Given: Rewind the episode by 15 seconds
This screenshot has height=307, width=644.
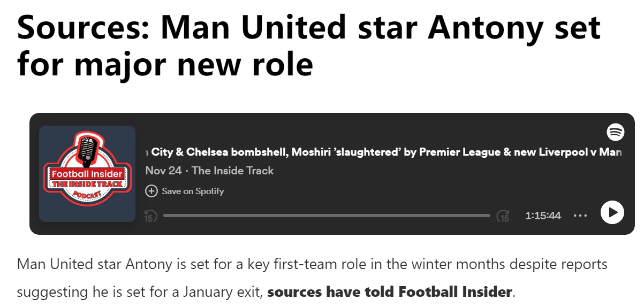Looking at the screenshot, I should pyautogui.click(x=151, y=216).
